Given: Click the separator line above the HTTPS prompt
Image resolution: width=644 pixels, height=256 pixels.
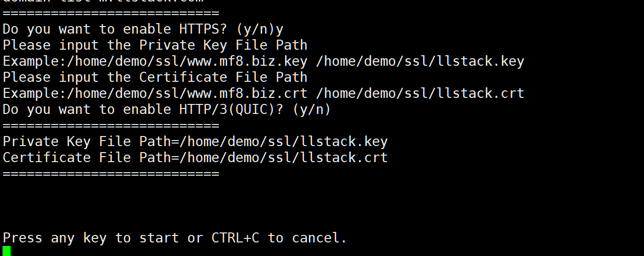Looking at the screenshot, I should [110, 14].
